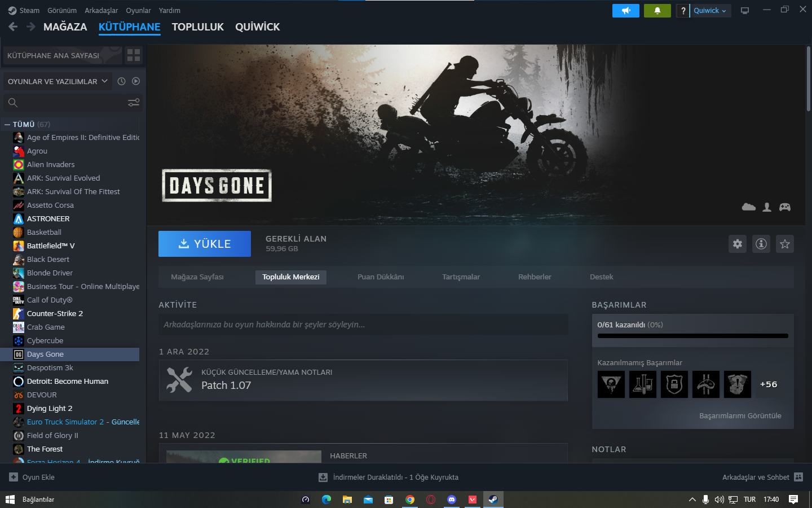Screen dimensions: 812x508
Task: Click the main page vertical scrollbar
Action: pyautogui.click(x=808, y=79)
